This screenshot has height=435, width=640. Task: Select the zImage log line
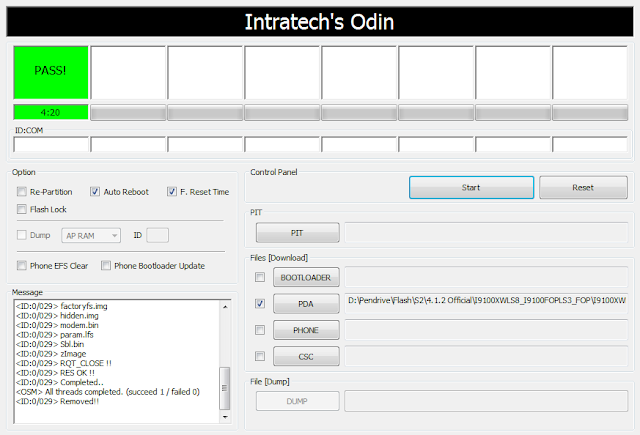51,354
